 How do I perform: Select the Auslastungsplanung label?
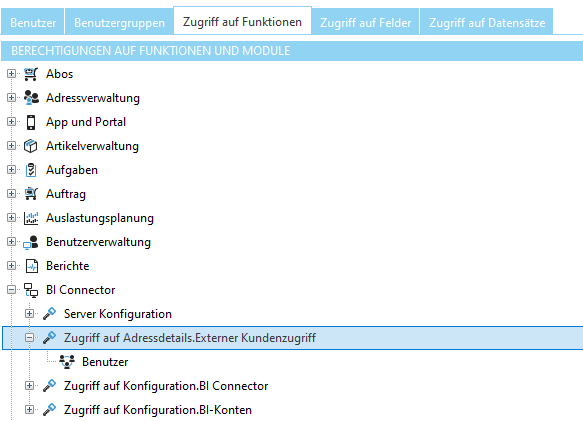point(100,218)
